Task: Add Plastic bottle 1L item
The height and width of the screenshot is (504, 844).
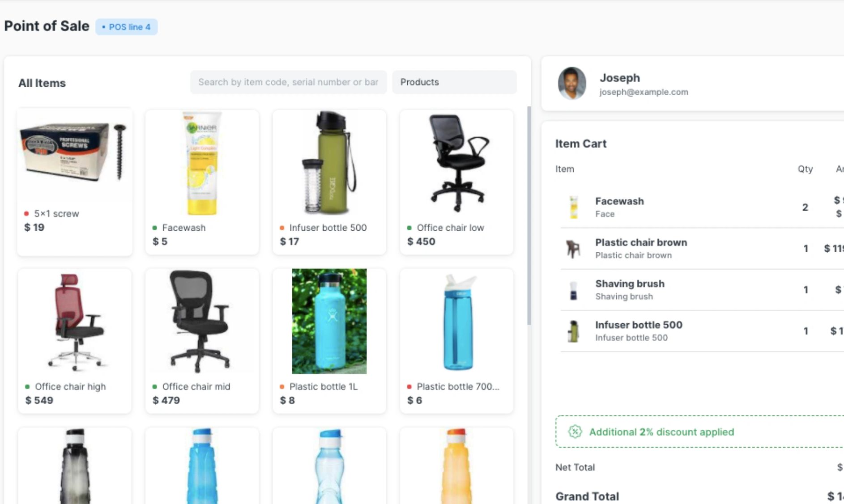Action: point(329,341)
